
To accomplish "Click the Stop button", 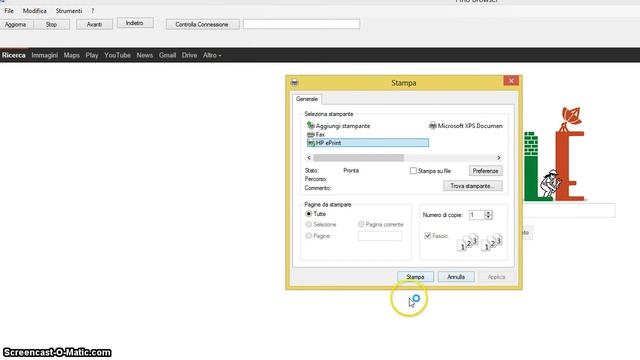I will click(51, 24).
